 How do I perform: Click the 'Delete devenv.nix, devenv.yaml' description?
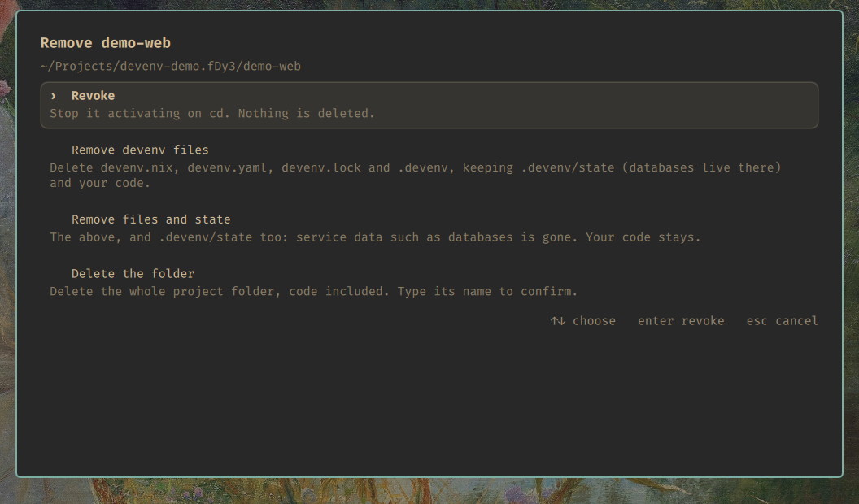coord(415,175)
